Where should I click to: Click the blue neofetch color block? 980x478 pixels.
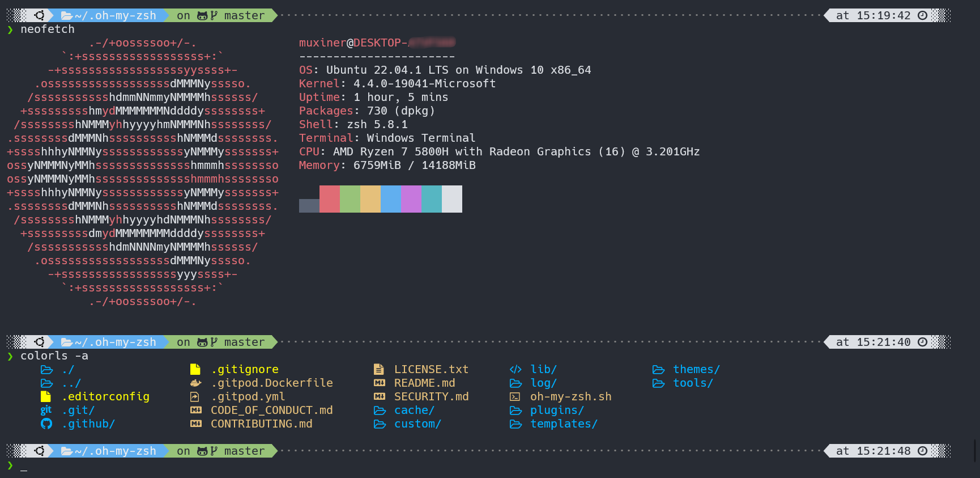[391, 199]
